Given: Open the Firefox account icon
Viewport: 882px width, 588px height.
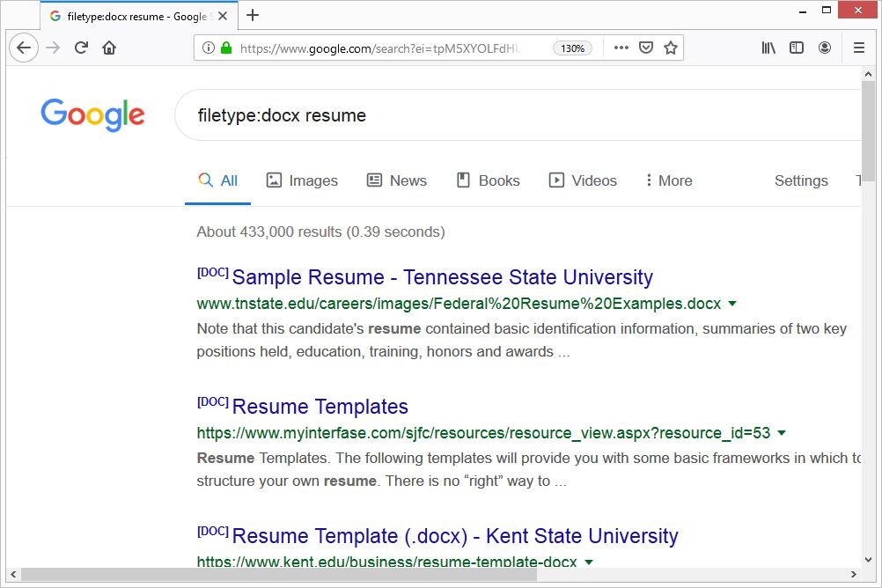Looking at the screenshot, I should [x=825, y=48].
